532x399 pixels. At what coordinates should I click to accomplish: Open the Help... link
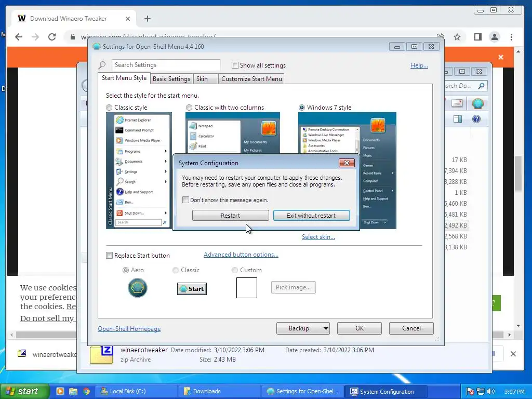tap(419, 65)
